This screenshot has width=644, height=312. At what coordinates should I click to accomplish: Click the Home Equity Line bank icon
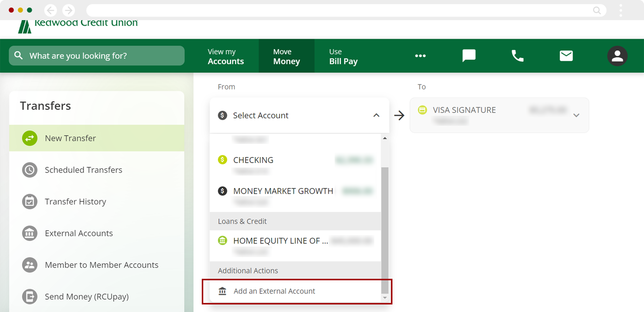click(x=222, y=241)
